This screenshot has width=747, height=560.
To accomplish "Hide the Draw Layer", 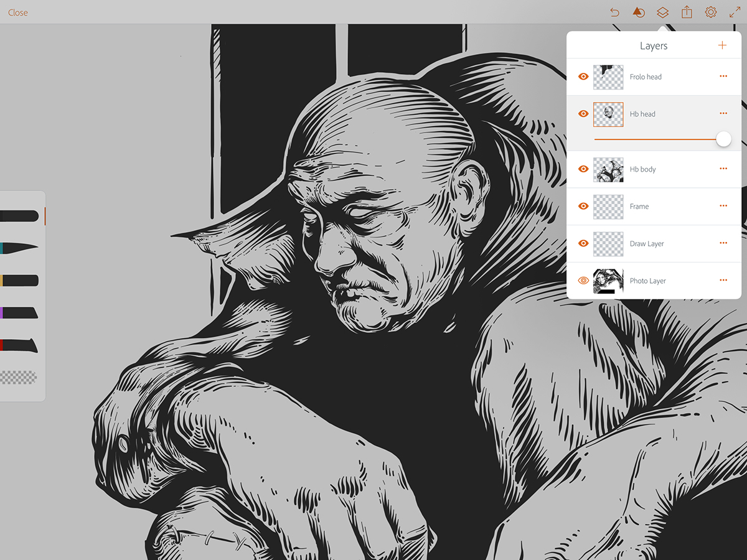I will (x=583, y=243).
